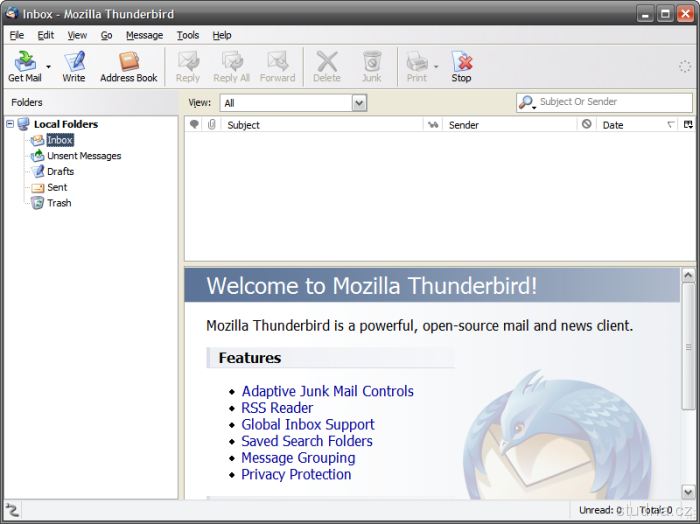Sort by attachment paperclip column

(211, 125)
